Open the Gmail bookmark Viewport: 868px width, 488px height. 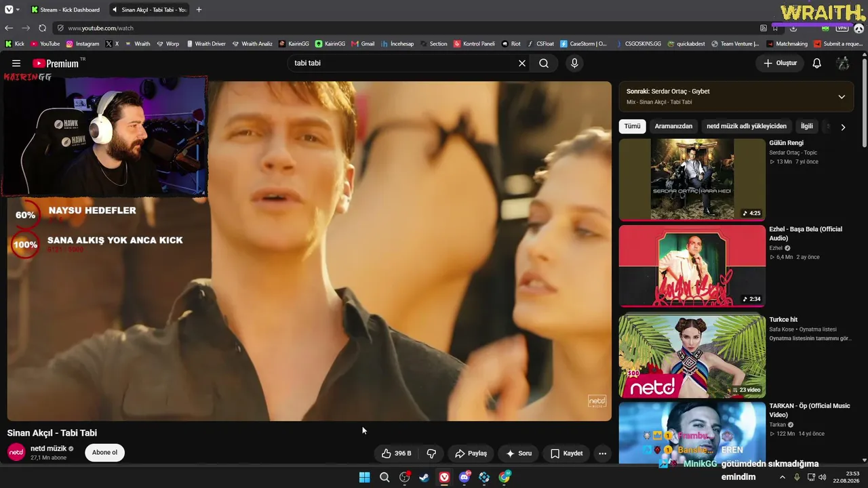coord(363,44)
